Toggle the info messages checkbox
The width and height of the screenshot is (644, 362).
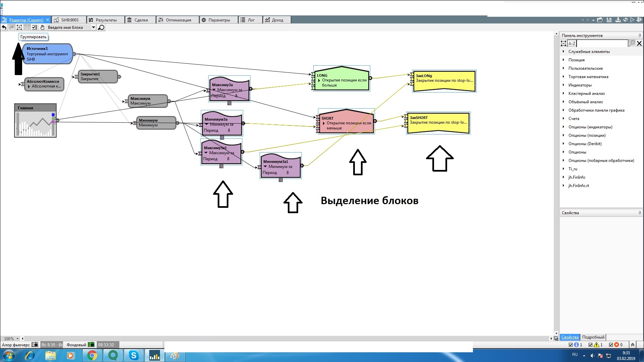[571, 345]
